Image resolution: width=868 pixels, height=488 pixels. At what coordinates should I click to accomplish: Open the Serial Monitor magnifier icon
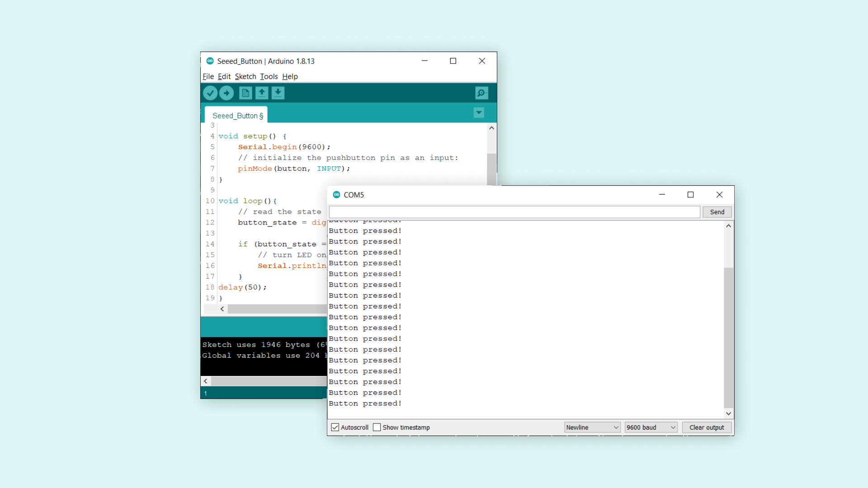[x=481, y=93]
